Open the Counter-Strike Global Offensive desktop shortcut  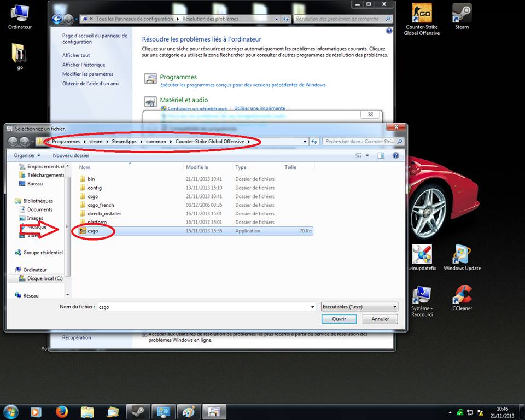coord(422,20)
